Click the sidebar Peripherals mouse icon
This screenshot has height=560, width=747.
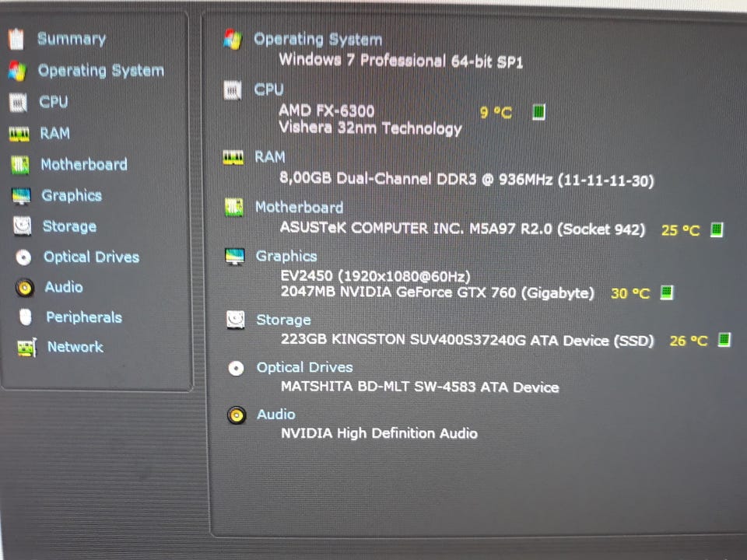26,317
